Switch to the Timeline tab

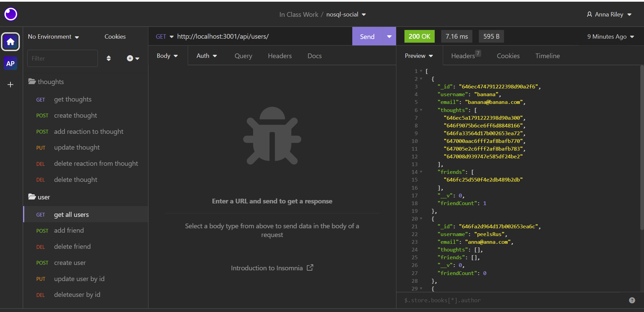547,56
